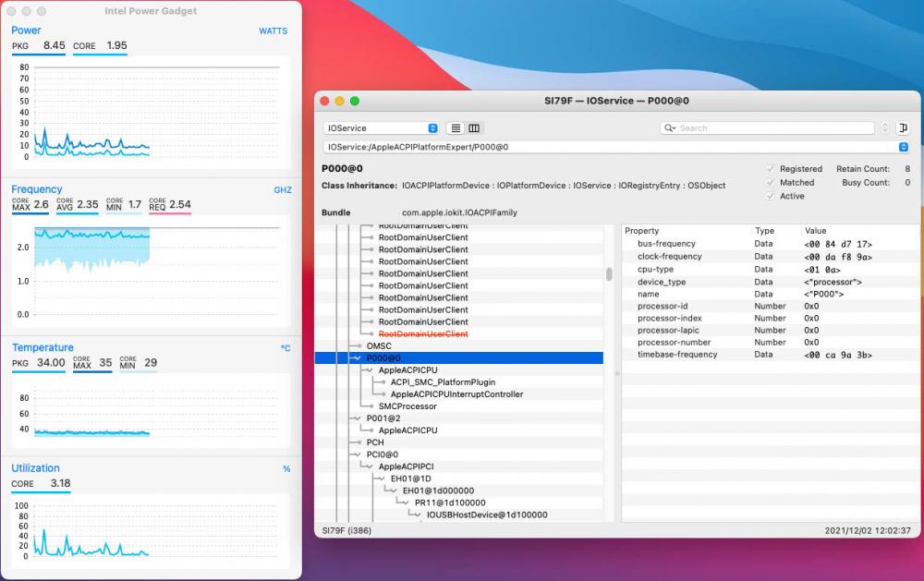Minimize the IORegistryExplorer window

pyautogui.click(x=339, y=101)
